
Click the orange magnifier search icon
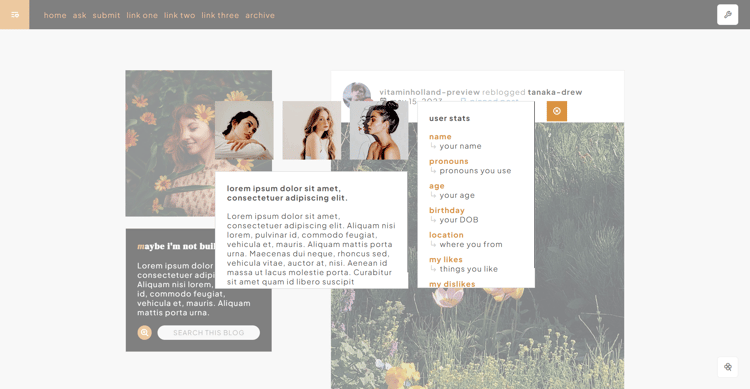click(144, 333)
